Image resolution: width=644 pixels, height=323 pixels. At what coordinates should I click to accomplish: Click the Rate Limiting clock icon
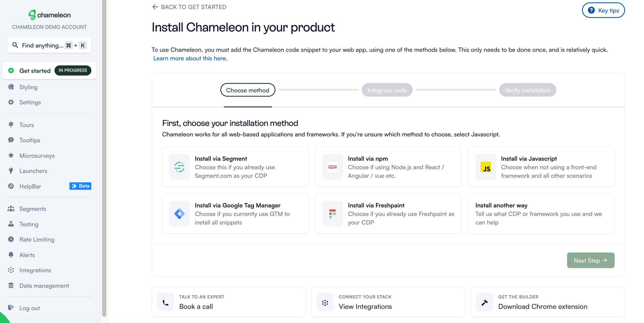coord(11,239)
